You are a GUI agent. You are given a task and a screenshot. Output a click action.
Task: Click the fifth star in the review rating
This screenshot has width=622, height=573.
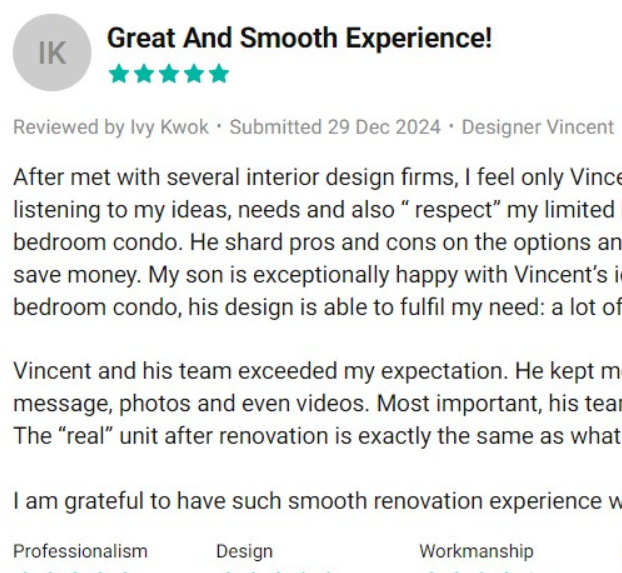[219, 74]
